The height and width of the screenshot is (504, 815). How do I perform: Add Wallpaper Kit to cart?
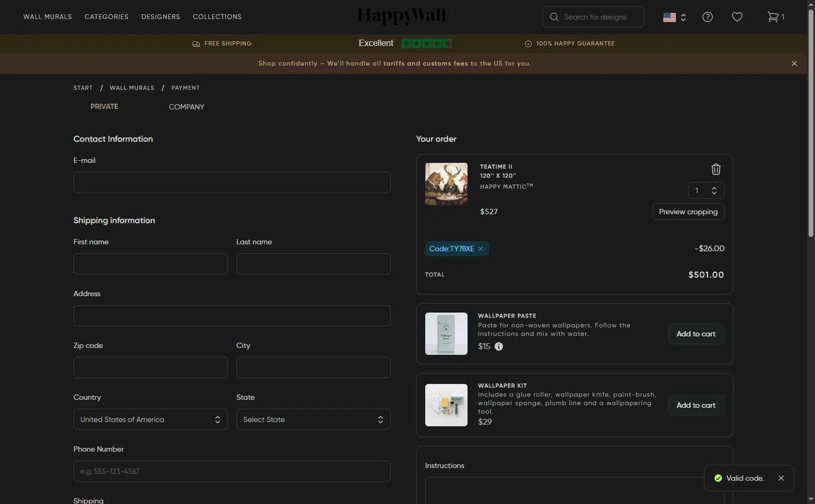click(x=695, y=405)
